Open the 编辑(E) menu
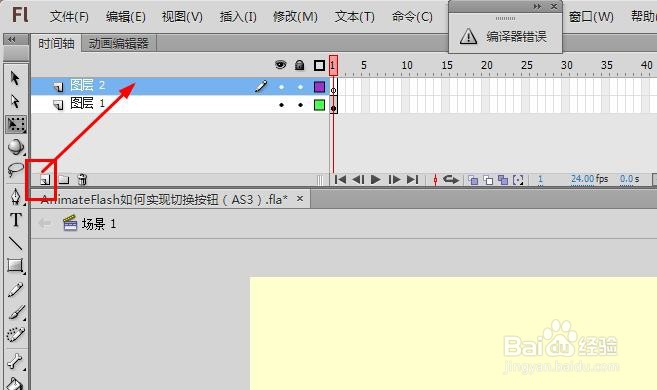The image size is (657, 390). 126,17
